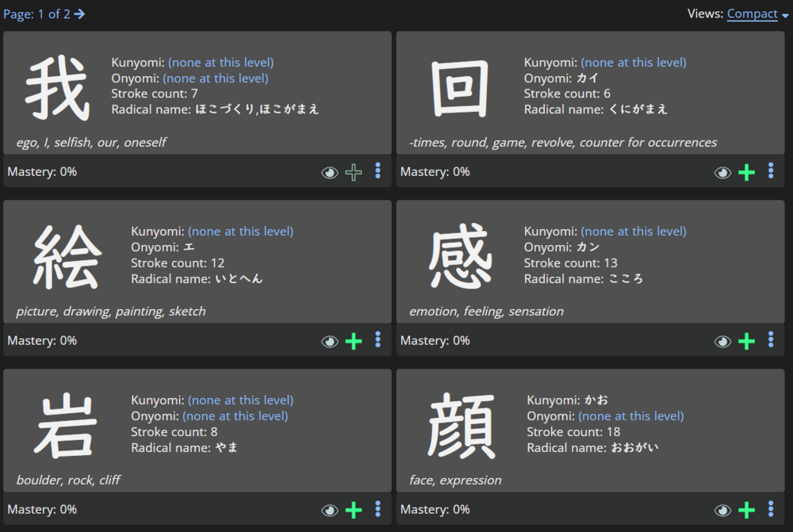The height and width of the screenshot is (532, 793).
Task: Open the three-dot menu on 回 card
Action: (x=770, y=171)
